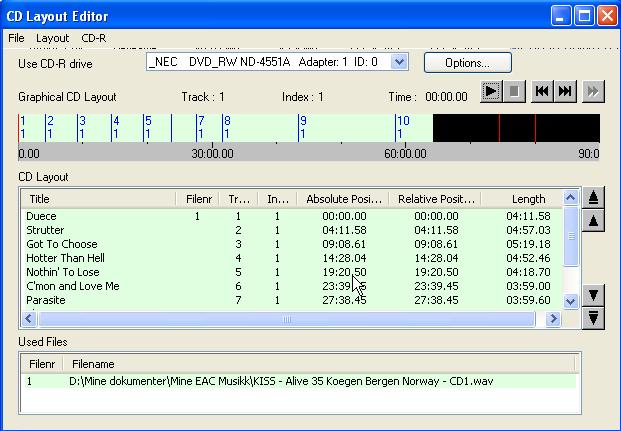The height and width of the screenshot is (431, 621).
Task: Click the Tr... column header
Action: coord(239,199)
